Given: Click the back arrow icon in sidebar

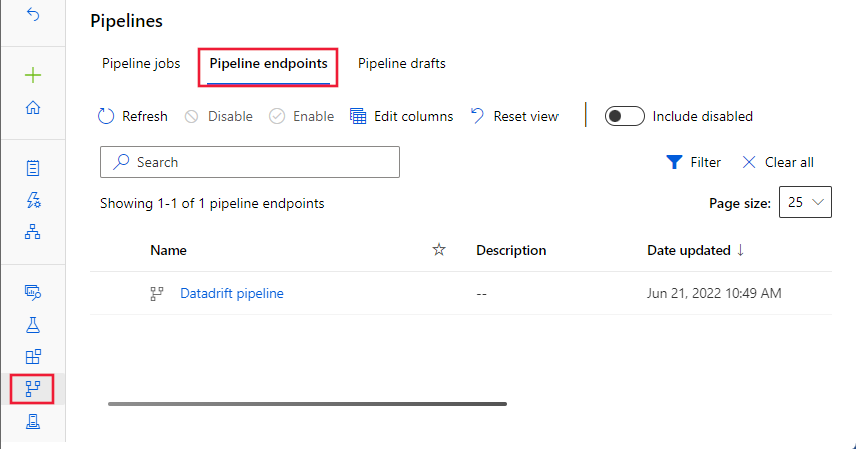Looking at the screenshot, I should click(x=33, y=16).
